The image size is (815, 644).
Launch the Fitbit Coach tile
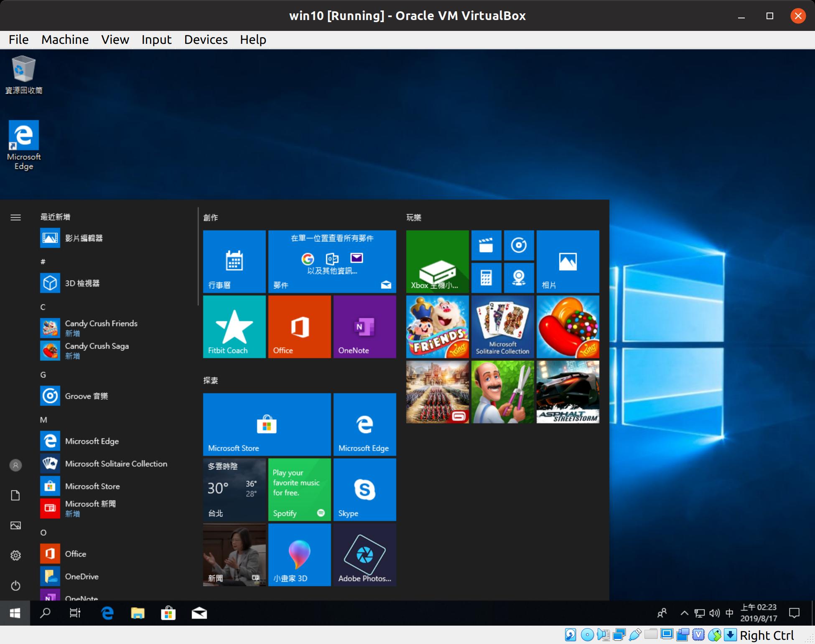tap(234, 327)
